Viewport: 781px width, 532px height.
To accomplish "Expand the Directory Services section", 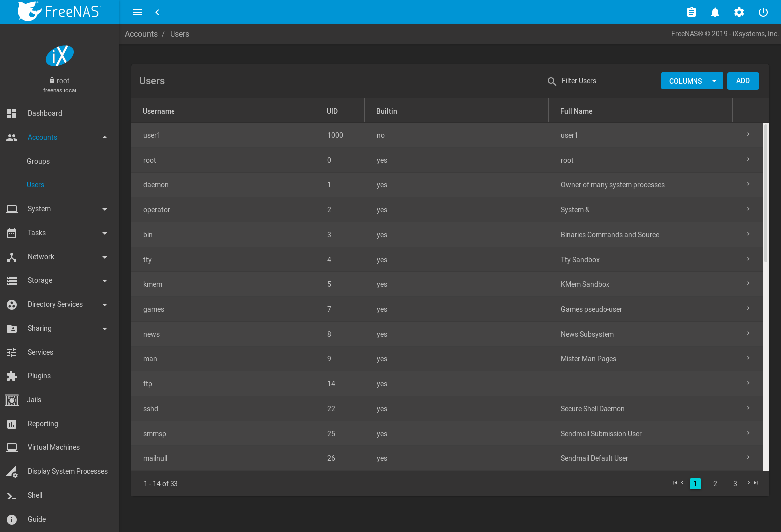I will pyautogui.click(x=104, y=305).
